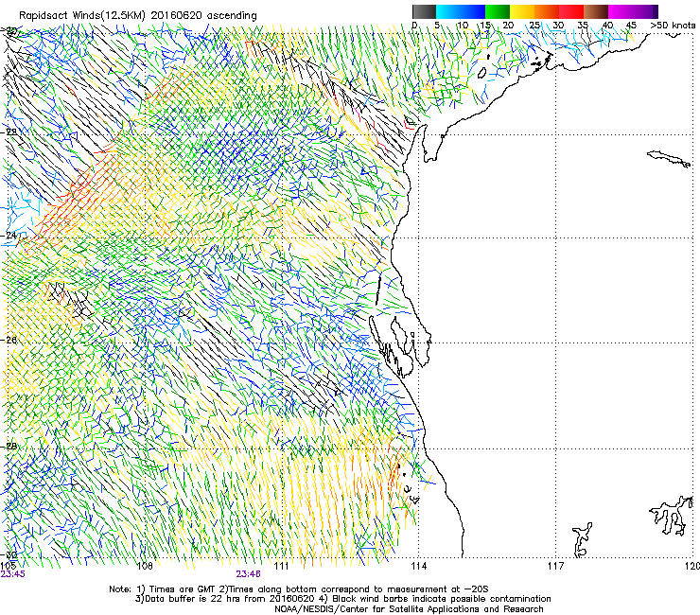Viewport: 700px width, 615px height.
Task: Click the '40' label under the color legend
Action: click(607, 26)
